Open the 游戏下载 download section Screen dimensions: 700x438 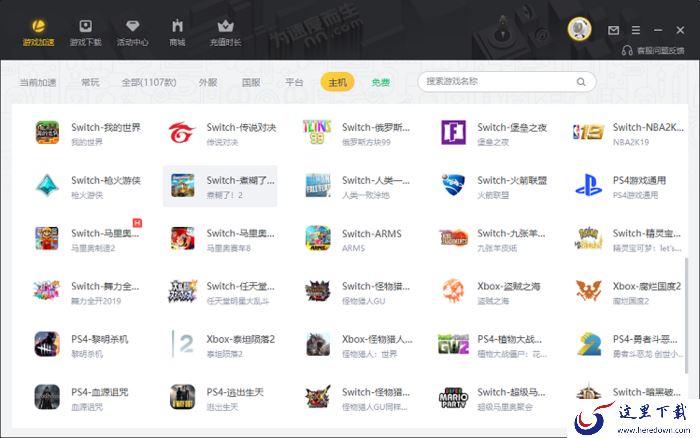pos(86,33)
